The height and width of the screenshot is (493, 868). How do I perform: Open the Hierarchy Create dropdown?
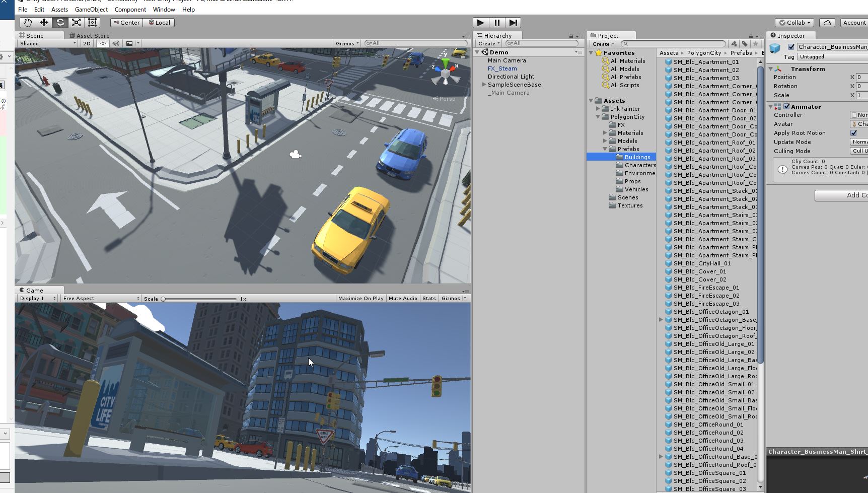488,44
